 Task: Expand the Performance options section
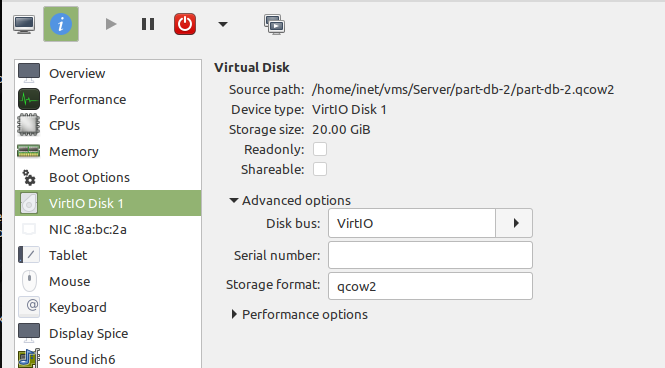[x=299, y=315]
